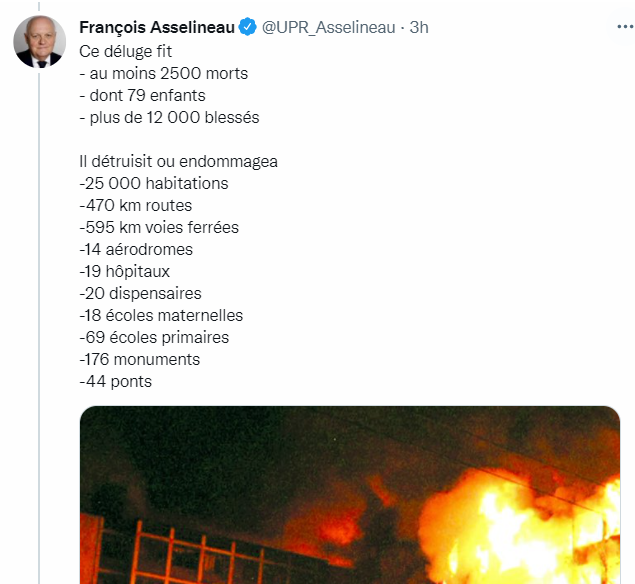Viewport: 635px width, 584px height.
Task: Click François Asselineau's profile avatar
Action: click(39, 41)
